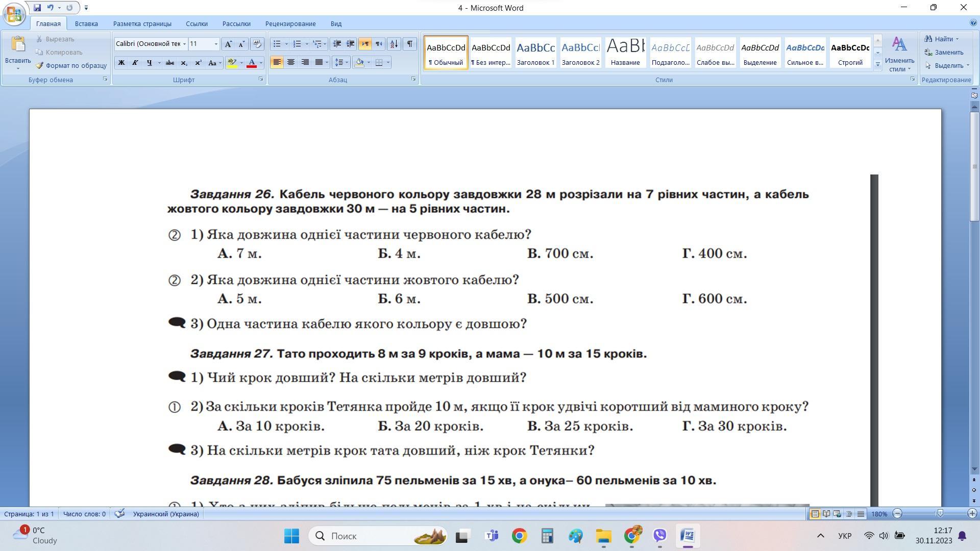
Task: Open the Font dialog launcher (Шрифт)
Action: 261,79
